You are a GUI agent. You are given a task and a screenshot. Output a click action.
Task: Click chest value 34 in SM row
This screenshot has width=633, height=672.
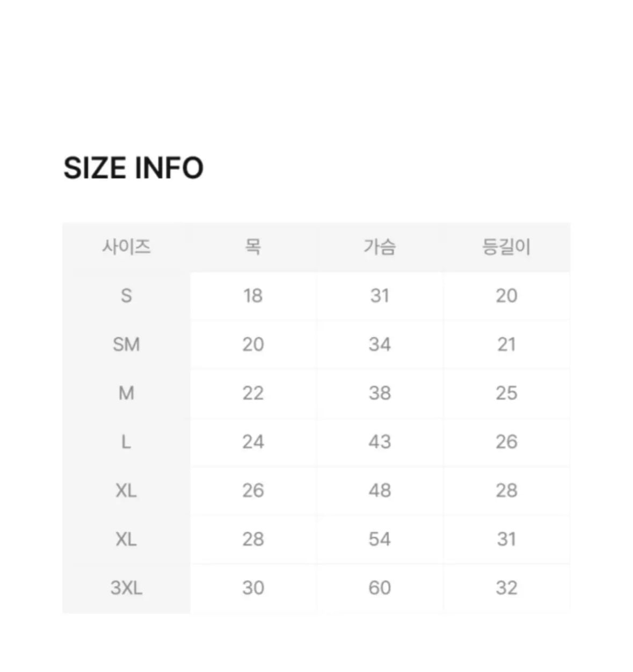(x=380, y=345)
